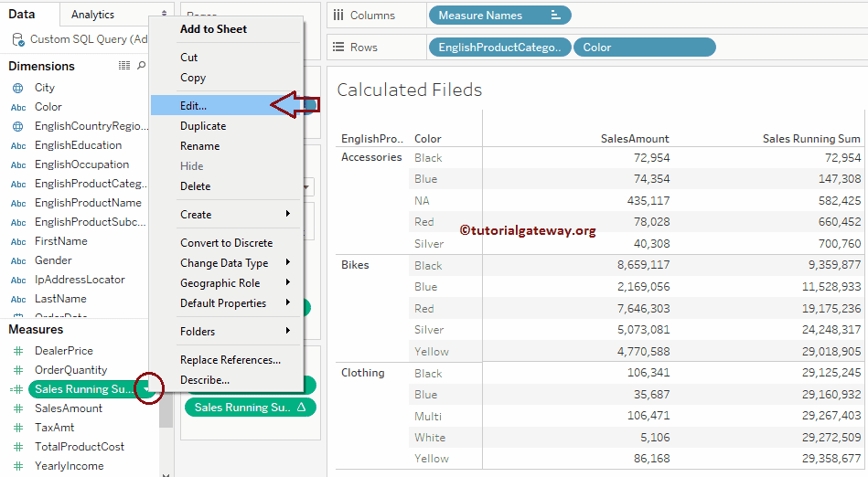This screenshot has width=868, height=477.
Task: Select Edit... from the context menu
Action: click(x=194, y=106)
